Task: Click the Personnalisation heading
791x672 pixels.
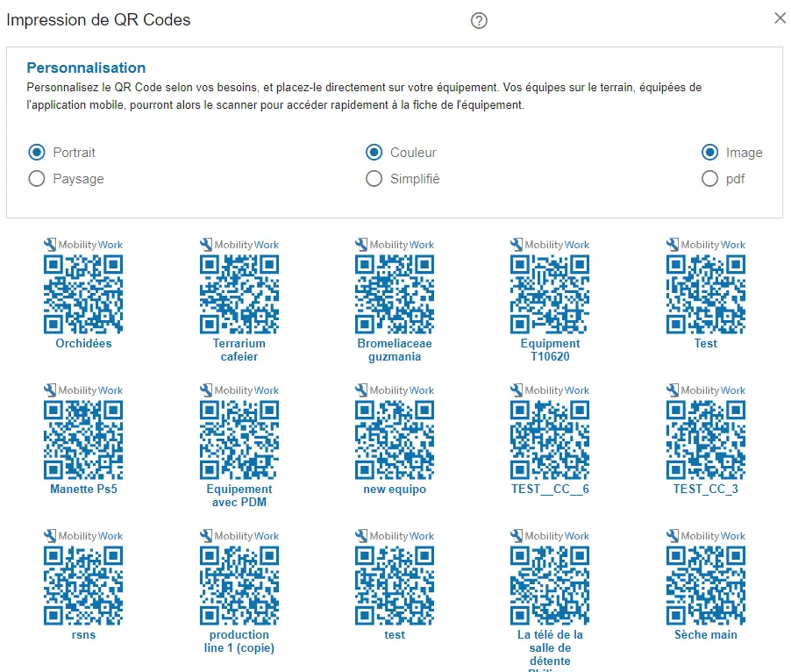Action: (86, 68)
